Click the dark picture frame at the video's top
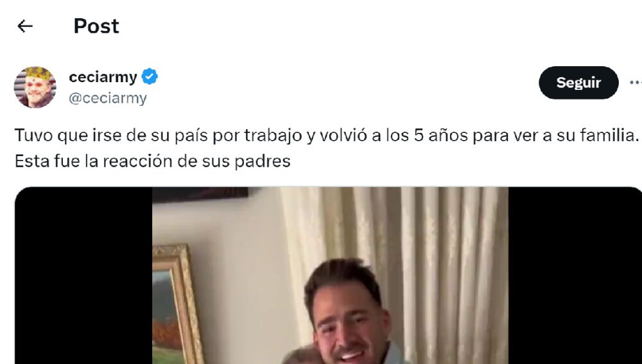The image size is (642, 364). pyautogui.click(x=200, y=195)
